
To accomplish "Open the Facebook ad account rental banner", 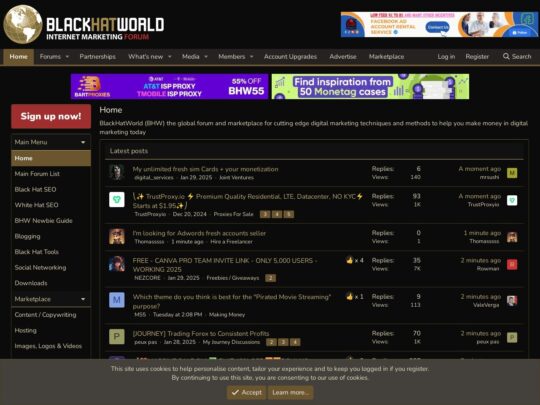I will click(439, 24).
